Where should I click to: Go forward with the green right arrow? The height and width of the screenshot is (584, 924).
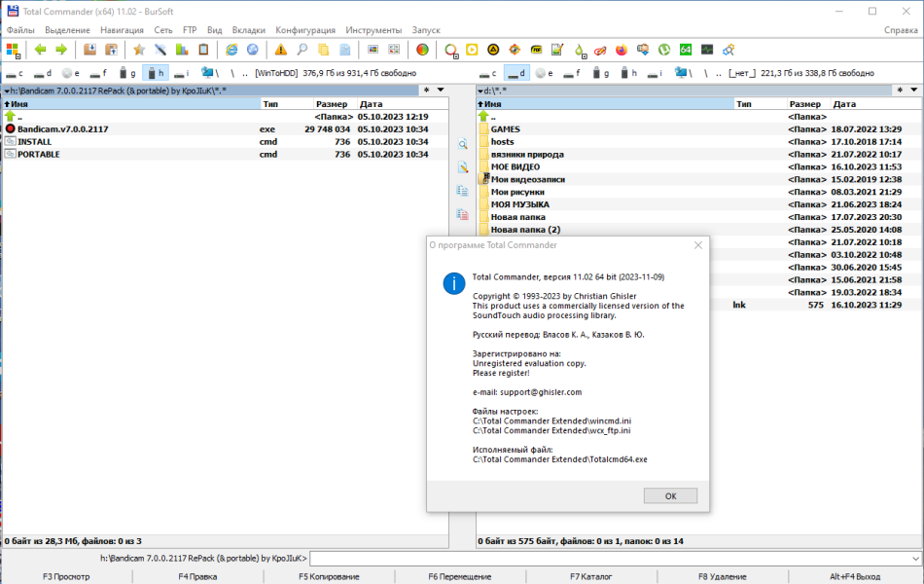pyautogui.click(x=61, y=51)
